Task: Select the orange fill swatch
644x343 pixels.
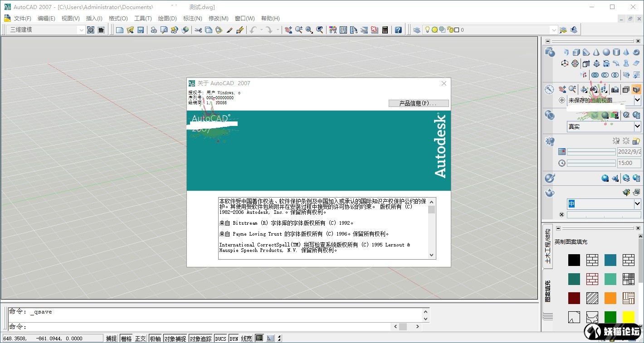Action: point(610,298)
